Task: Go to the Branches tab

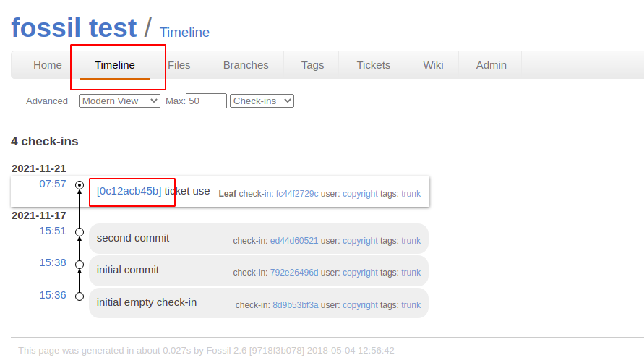Action: tap(246, 65)
